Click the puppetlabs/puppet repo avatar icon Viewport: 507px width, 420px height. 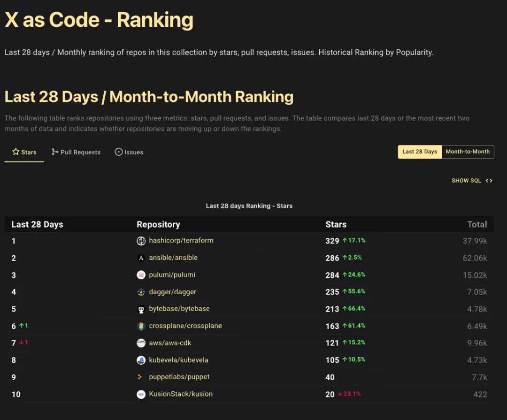(x=140, y=377)
